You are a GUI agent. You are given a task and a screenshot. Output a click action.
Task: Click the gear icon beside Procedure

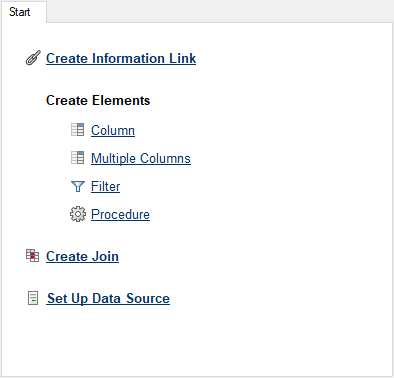[78, 214]
